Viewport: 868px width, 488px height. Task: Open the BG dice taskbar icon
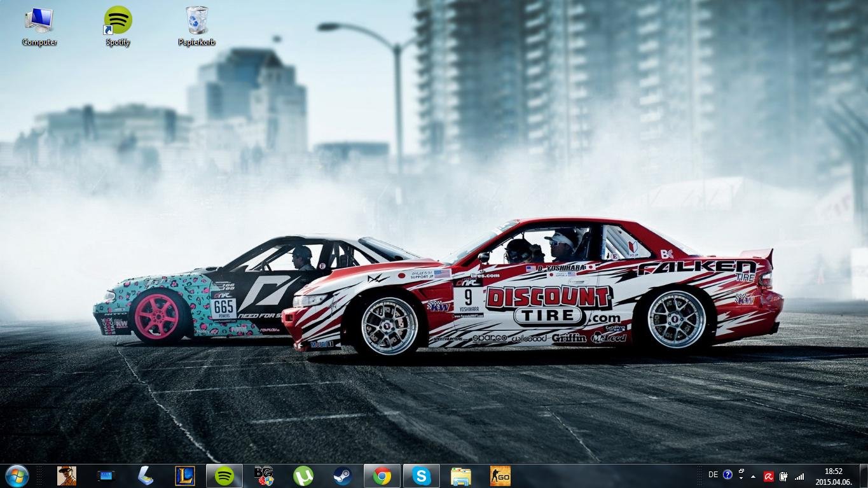click(264, 476)
